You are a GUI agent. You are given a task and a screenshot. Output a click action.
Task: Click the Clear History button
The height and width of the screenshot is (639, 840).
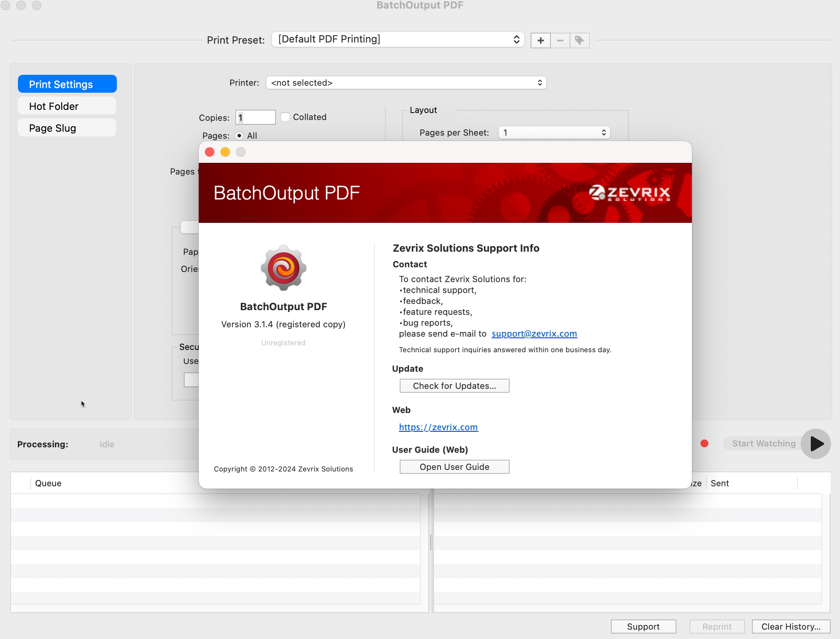[x=791, y=627]
